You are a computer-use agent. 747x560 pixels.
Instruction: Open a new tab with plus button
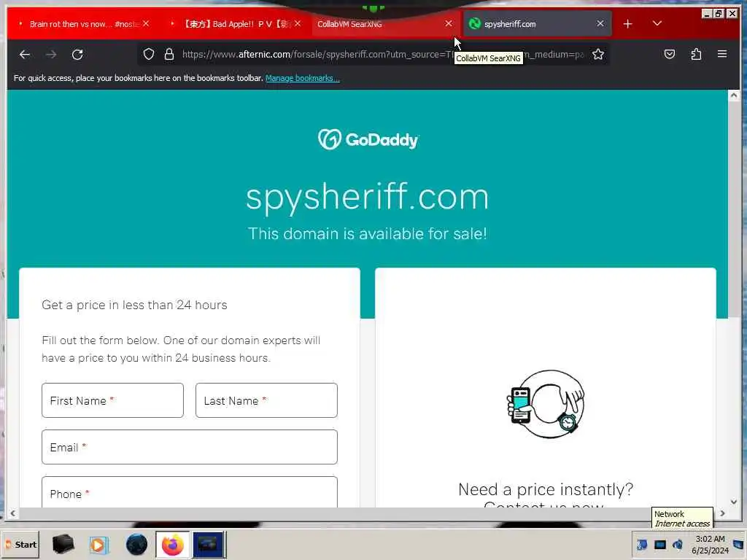(628, 24)
